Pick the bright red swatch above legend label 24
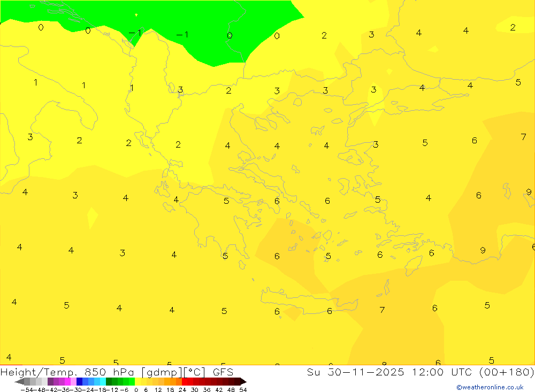535x392 pixels. (x=185, y=382)
